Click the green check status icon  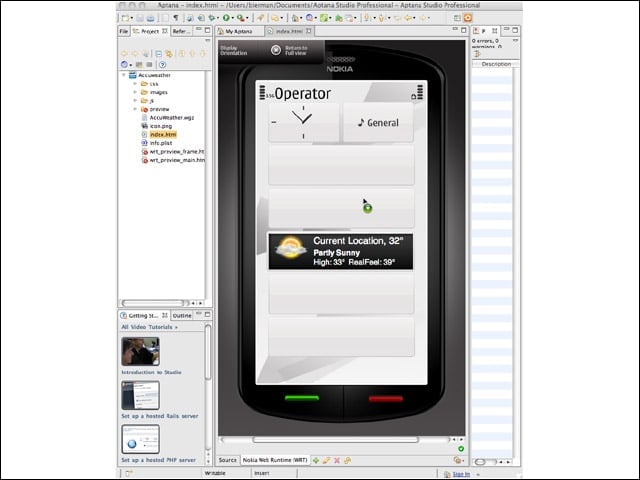(461, 449)
